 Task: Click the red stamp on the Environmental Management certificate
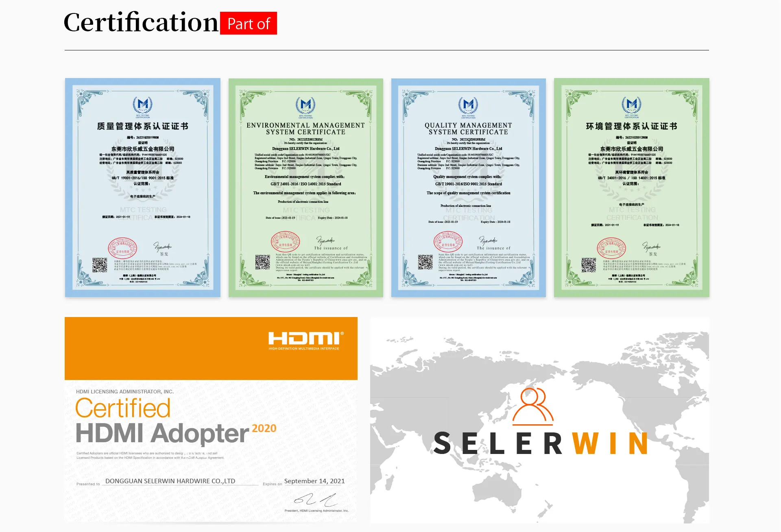(286, 242)
